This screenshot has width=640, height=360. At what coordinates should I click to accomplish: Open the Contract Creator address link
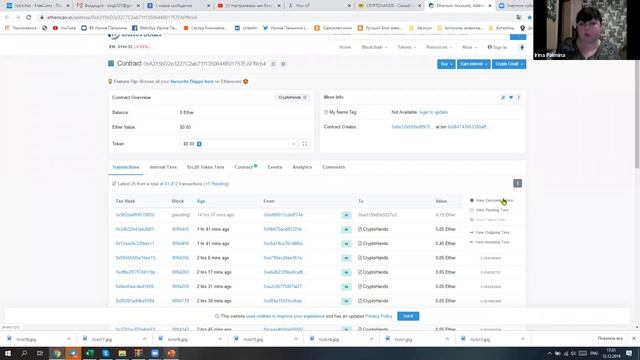[x=411, y=127]
